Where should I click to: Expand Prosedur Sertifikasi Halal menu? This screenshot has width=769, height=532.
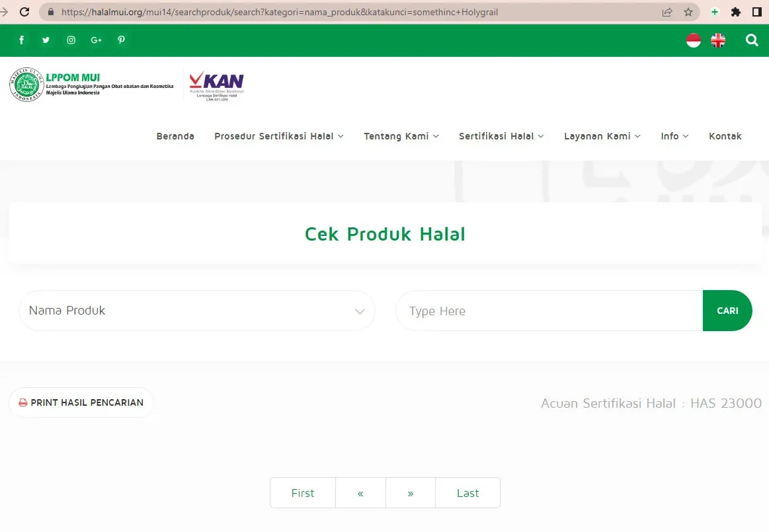278,136
